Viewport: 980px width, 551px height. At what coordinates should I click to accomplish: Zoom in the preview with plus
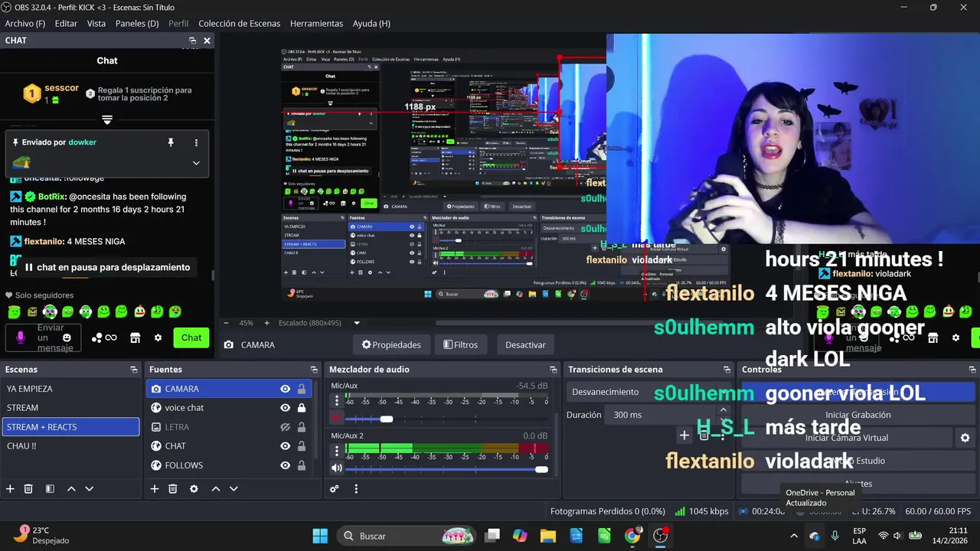click(266, 323)
